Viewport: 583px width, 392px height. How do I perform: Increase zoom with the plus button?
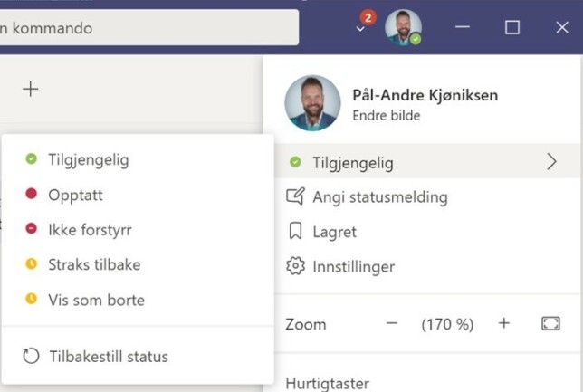504,323
